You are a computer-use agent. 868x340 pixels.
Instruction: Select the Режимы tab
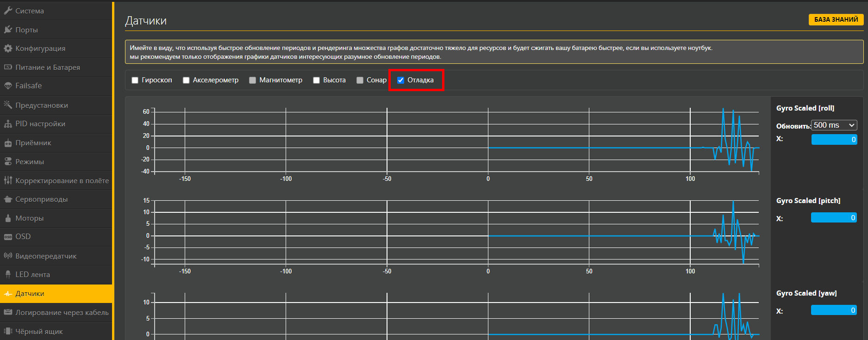coord(56,161)
